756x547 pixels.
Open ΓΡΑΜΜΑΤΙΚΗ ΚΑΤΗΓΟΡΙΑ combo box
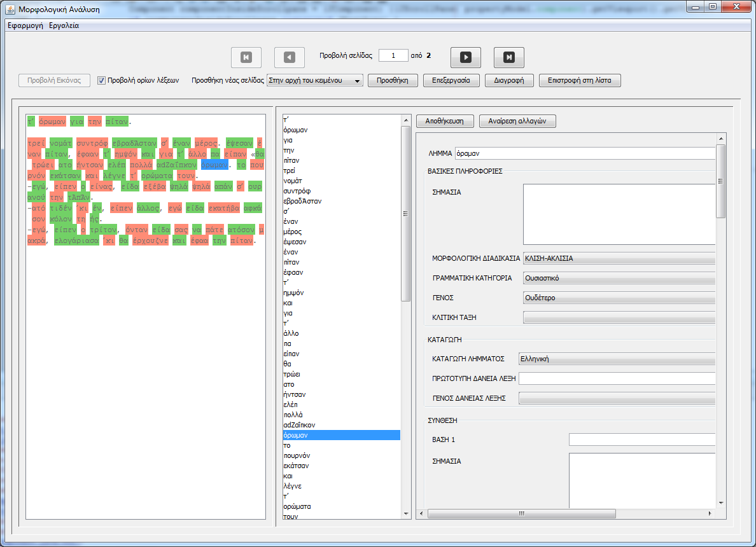tap(619, 278)
